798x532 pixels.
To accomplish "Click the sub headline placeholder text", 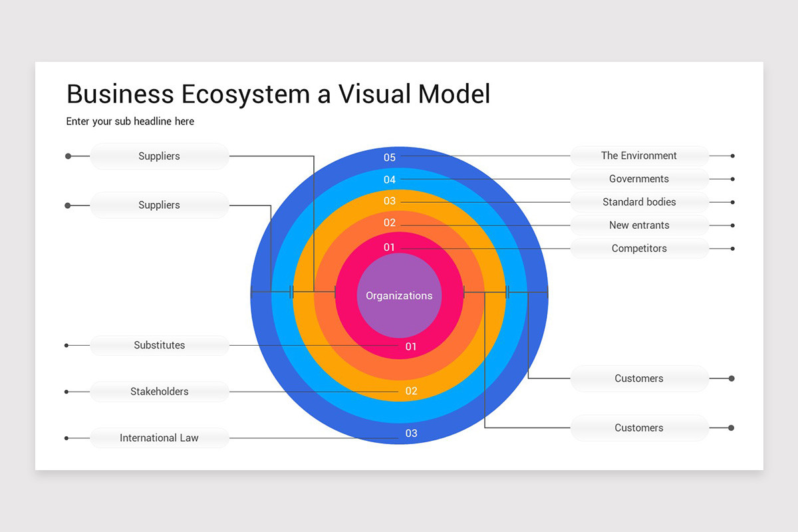I will pyautogui.click(x=130, y=121).
